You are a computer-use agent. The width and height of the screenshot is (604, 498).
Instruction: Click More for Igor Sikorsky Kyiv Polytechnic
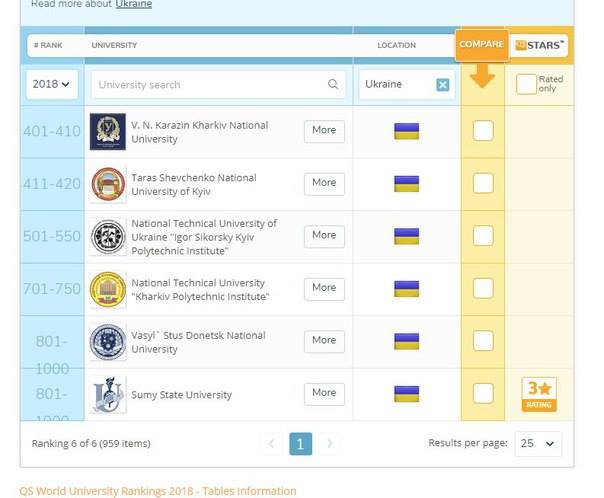point(324,236)
